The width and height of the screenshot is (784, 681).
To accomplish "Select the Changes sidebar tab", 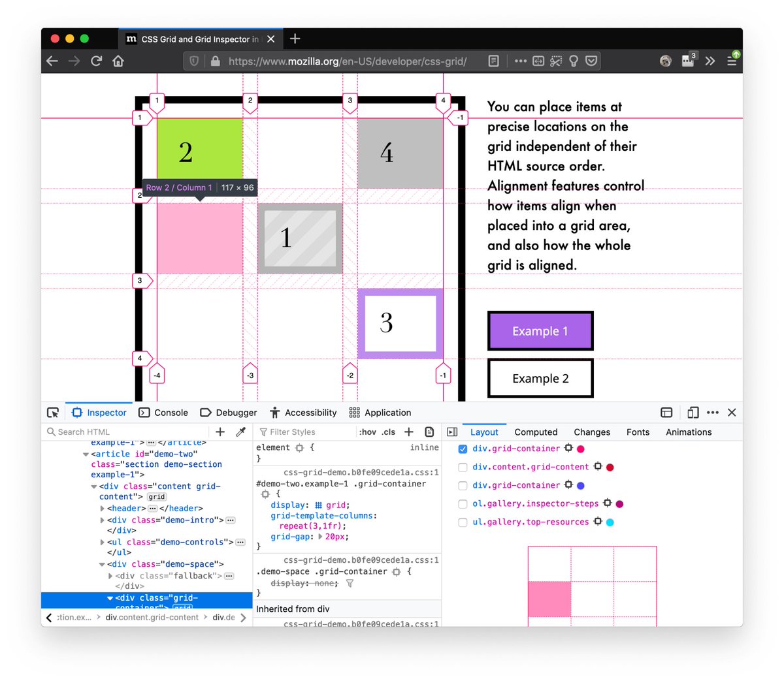I will click(x=592, y=432).
